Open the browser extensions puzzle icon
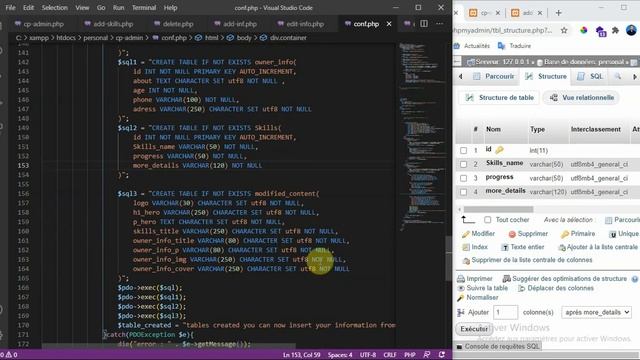640x360 pixels. [616, 30]
